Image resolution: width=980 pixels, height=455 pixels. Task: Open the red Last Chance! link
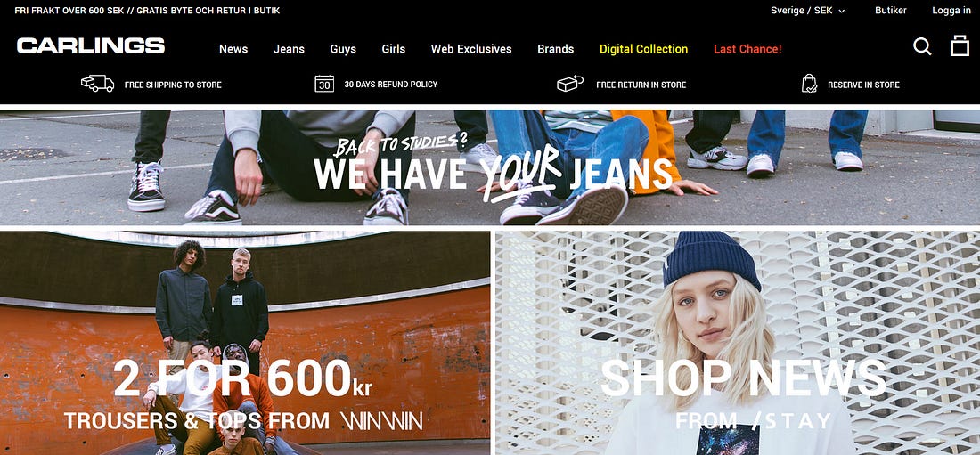tap(747, 49)
